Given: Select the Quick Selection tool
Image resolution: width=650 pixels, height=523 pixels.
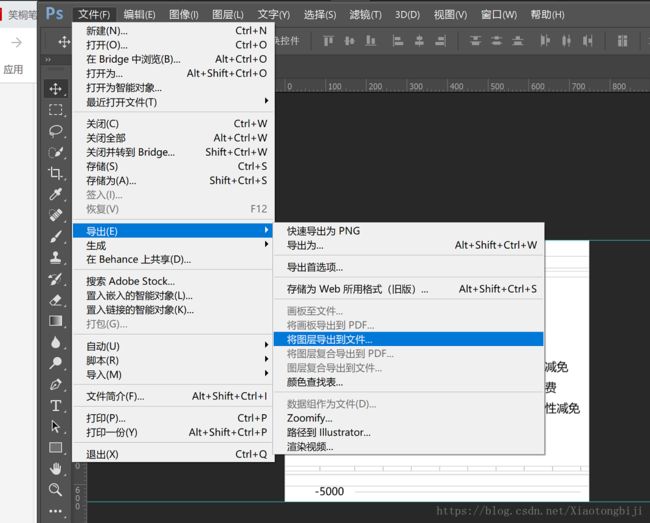Looking at the screenshot, I should click(x=56, y=152).
